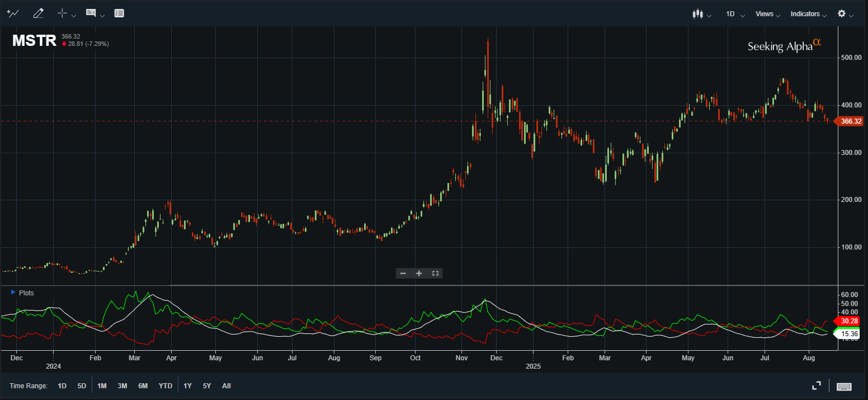Select the 5D time range
868x400 pixels.
coord(82,386)
